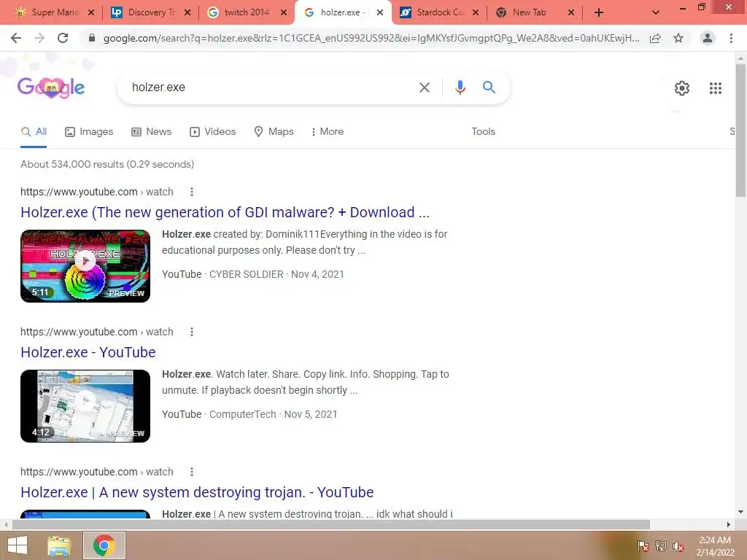Click 'CYBER SOLDIER · Nov 4, 2021' text

click(276, 274)
